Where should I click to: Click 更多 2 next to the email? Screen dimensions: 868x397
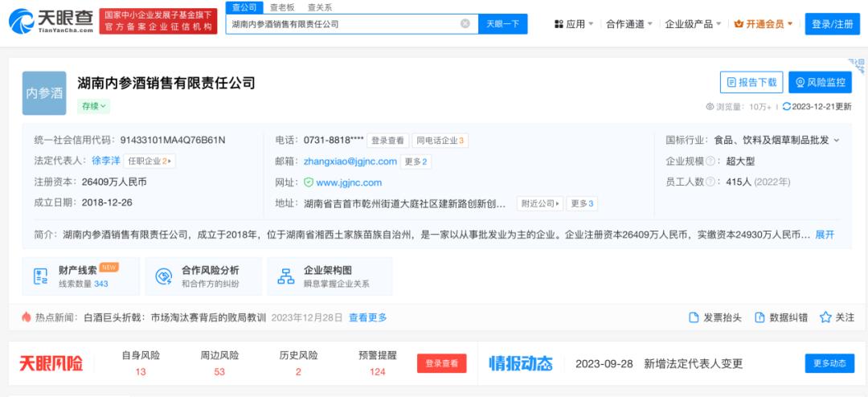416,162
